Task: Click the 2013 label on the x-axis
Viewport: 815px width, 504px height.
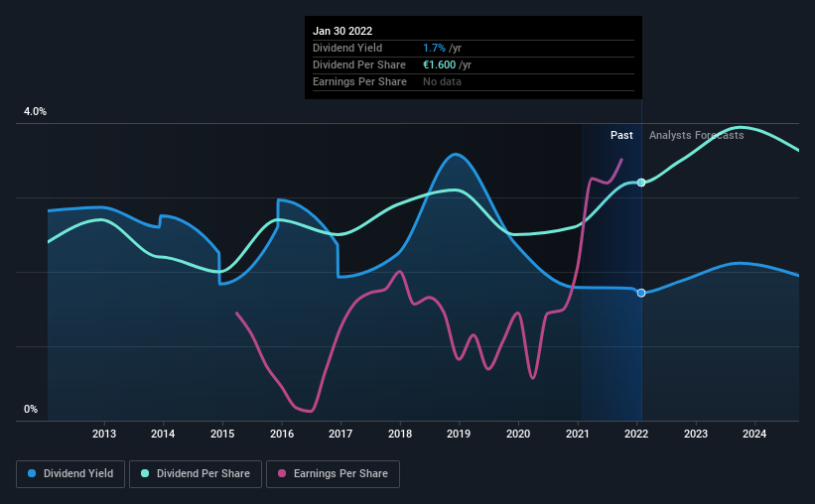Action: pos(104,434)
